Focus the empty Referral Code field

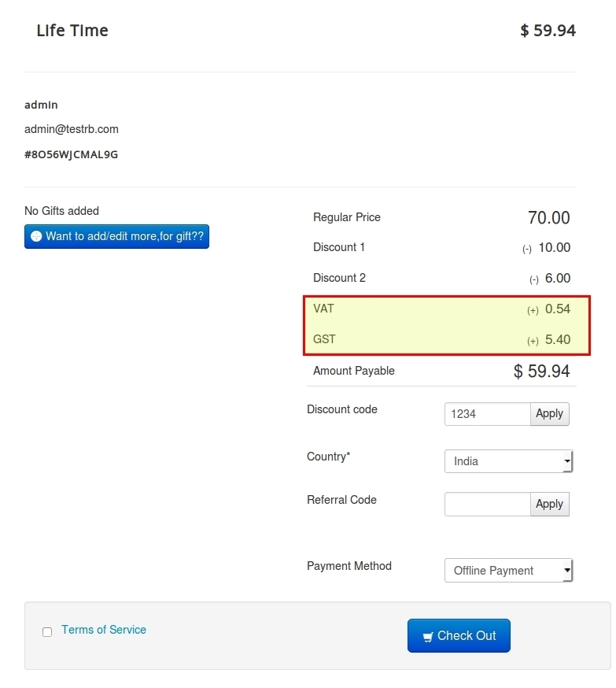[488, 504]
